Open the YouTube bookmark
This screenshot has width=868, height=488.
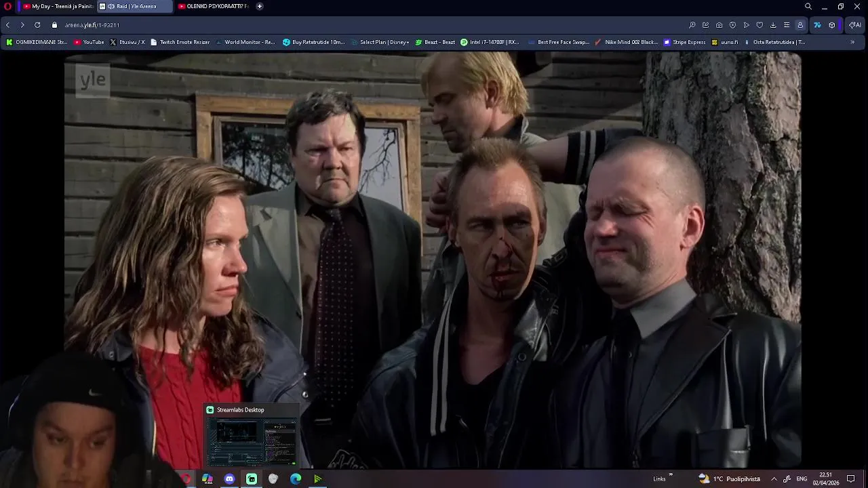click(89, 42)
